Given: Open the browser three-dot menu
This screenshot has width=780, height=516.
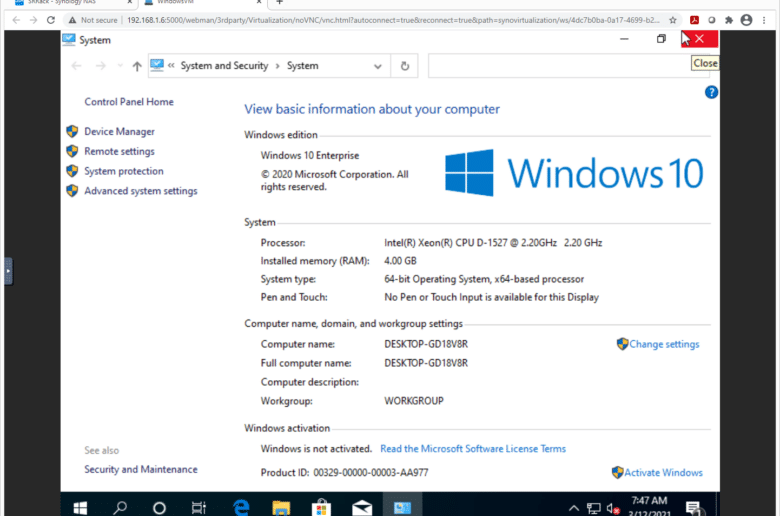Looking at the screenshot, I should (764, 20).
